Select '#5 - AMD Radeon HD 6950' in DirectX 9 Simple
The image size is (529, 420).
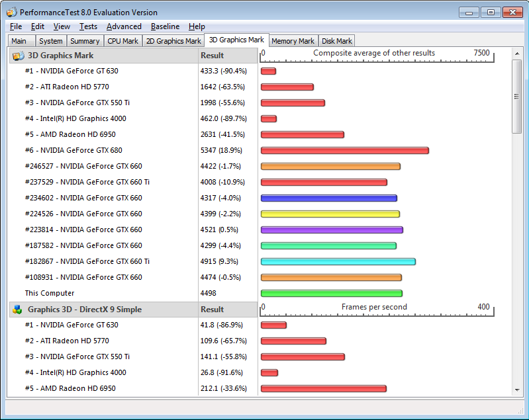pyautogui.click(x=70, y=388)
